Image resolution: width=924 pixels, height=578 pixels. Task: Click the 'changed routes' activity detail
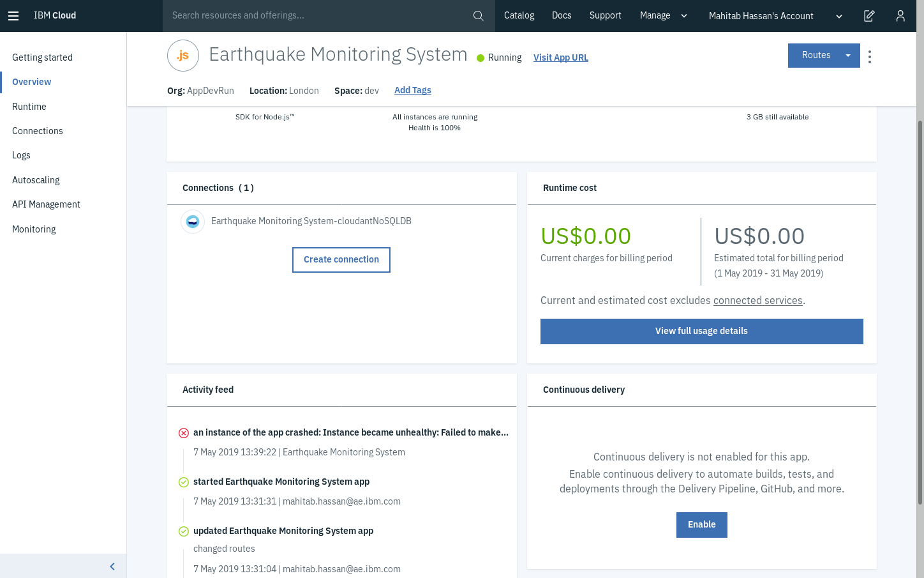pyautogui.click(x=224, y=549)
